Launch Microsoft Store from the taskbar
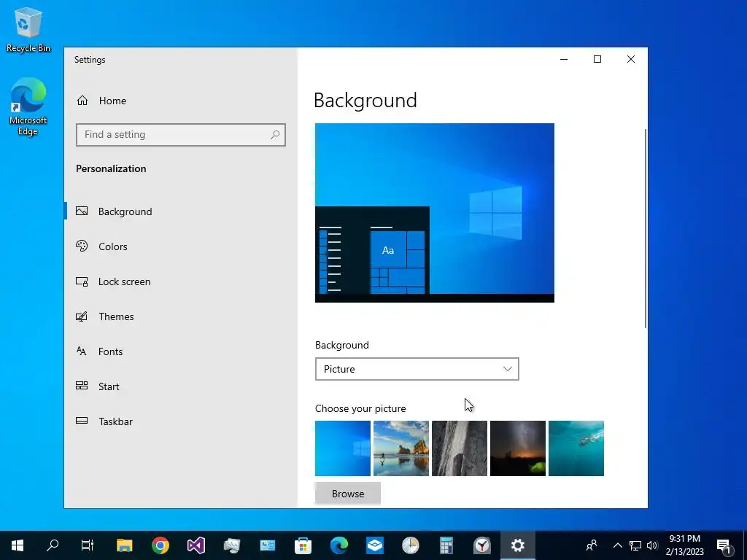 click(x=303, y=545)
